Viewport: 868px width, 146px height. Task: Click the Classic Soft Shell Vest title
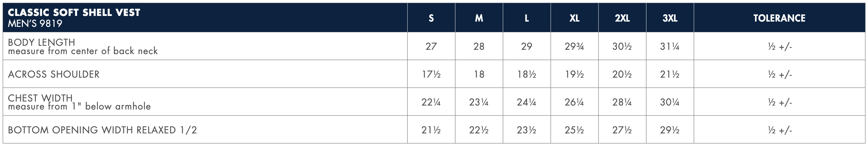74,13
